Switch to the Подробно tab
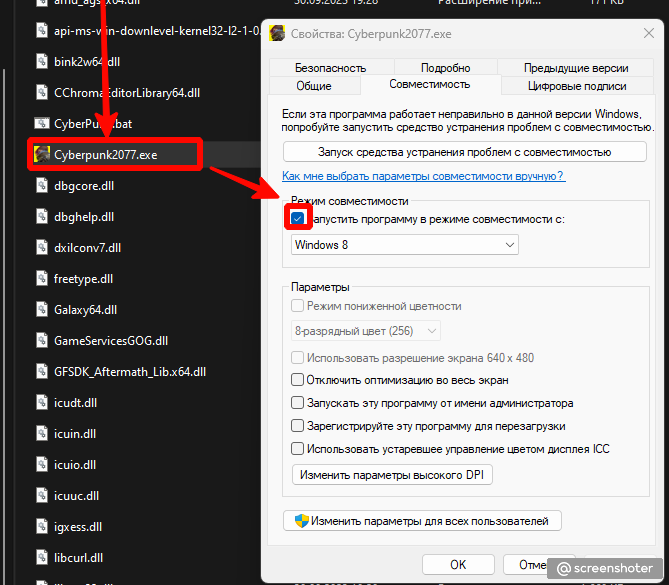Image resolution: width=669 pixels, height=585 pixels. pyautogui.click(x=445, y=68)
